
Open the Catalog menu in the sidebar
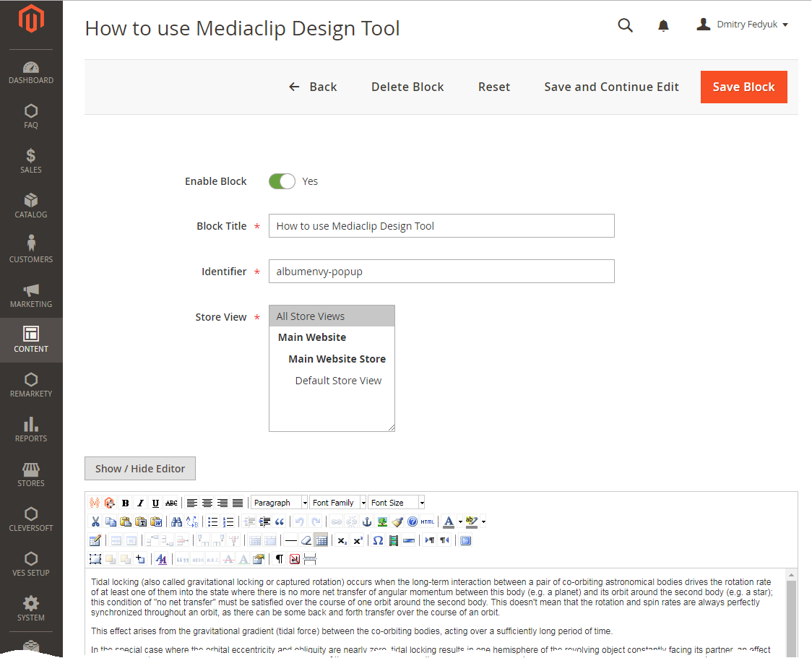(31, 206)
